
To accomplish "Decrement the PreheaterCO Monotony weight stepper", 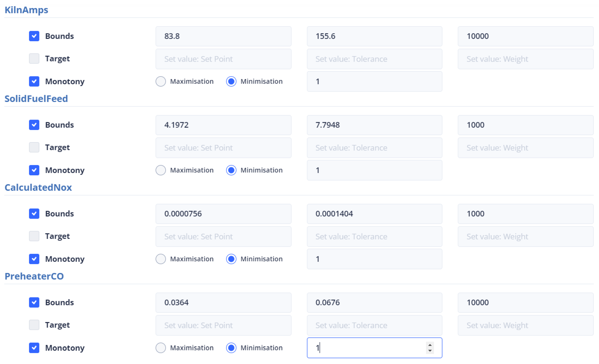I will [x=430, y=350].
